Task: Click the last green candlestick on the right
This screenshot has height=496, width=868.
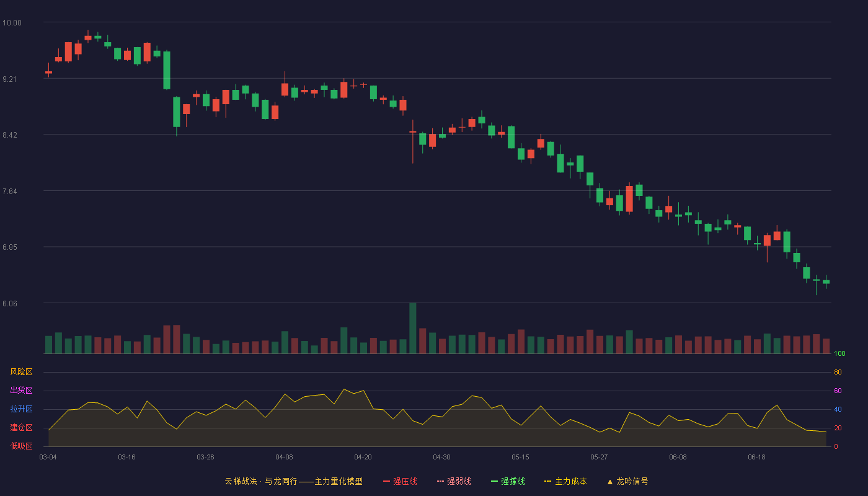Action: [826, 281]
